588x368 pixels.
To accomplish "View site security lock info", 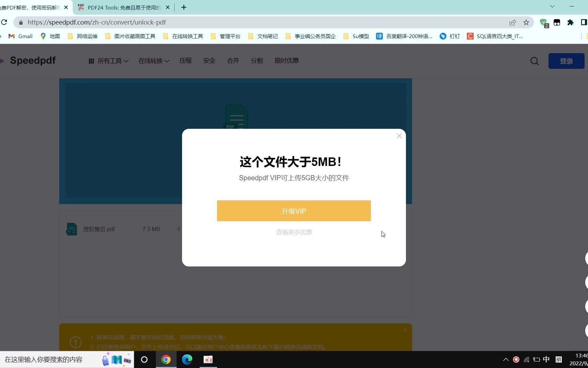I will [x=21, y=22].
